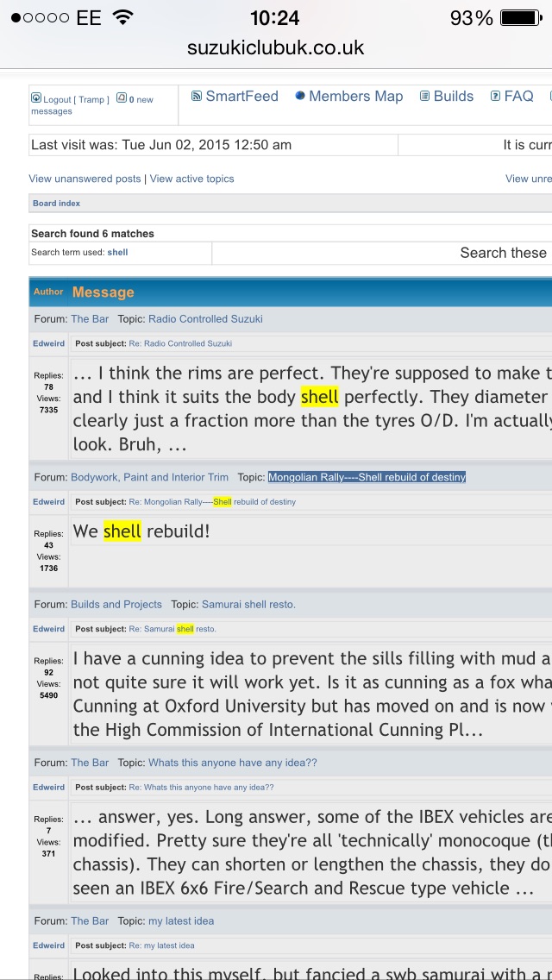Tap 'Search found 6 matches' text
Screen dimensions: 552x980
tap(92, 234)
